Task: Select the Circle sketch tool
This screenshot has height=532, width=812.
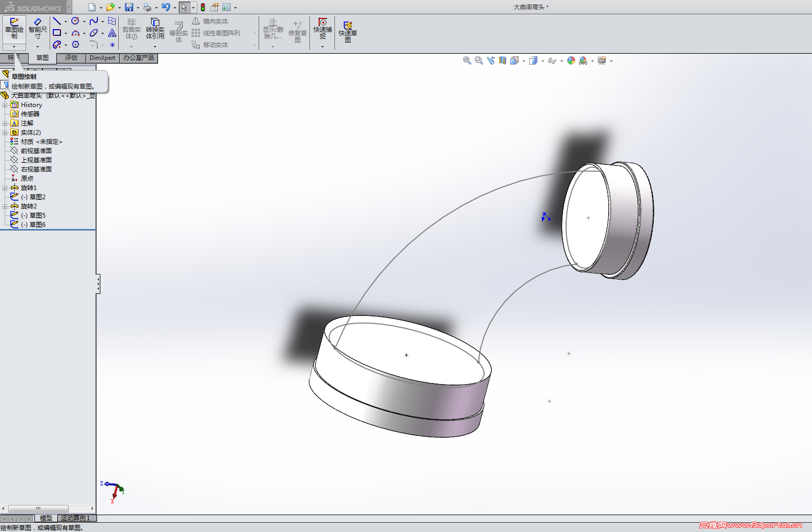Action: click(75, 21)
